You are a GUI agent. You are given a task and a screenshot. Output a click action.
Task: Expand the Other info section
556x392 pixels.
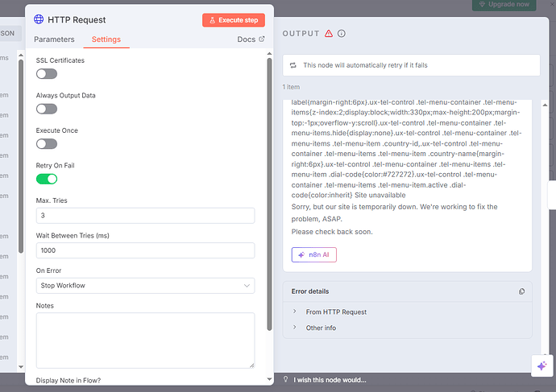point(321,328)
